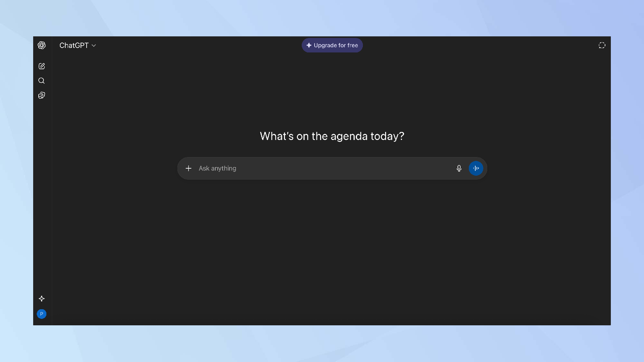Click the plus attach icon in the prompt box
Screen dimensions: 644x362
click(189, 168)
